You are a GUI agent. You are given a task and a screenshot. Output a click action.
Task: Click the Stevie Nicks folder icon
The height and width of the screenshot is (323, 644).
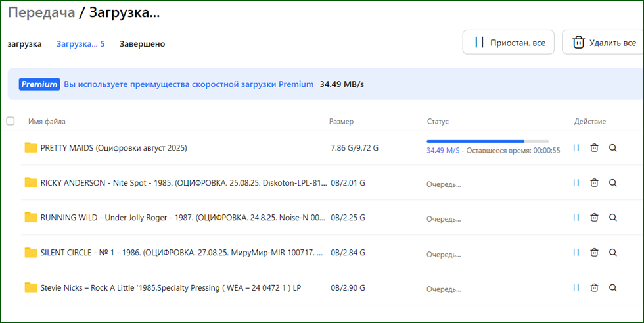click(x=31, y=287)
